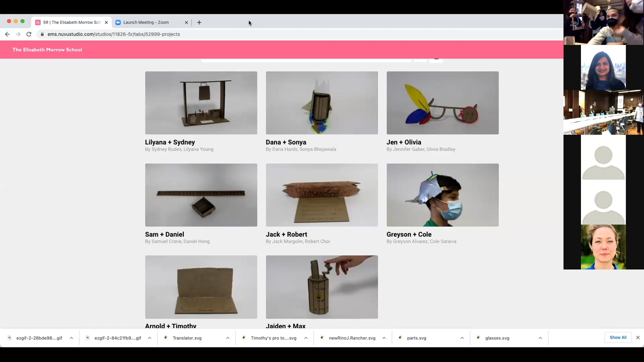The height and width of the screenshot is (362, 644).
Task: Dismiss the downloads bar
Action: click(638, 338)
